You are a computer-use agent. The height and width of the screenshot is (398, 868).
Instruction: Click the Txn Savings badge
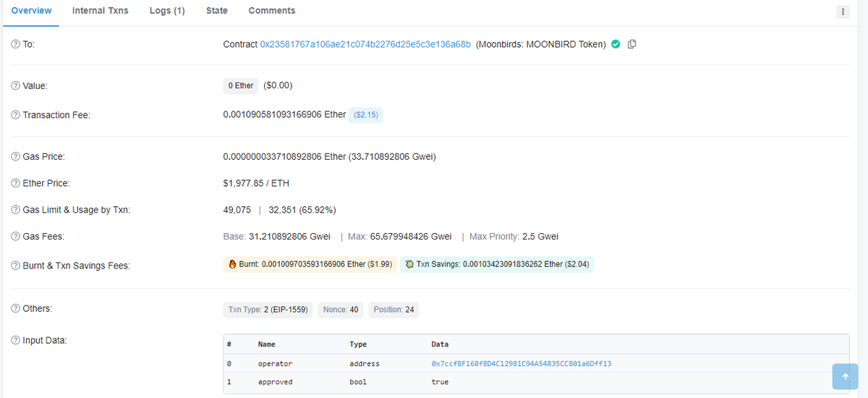pyautogui.click(x=496, y=265)
